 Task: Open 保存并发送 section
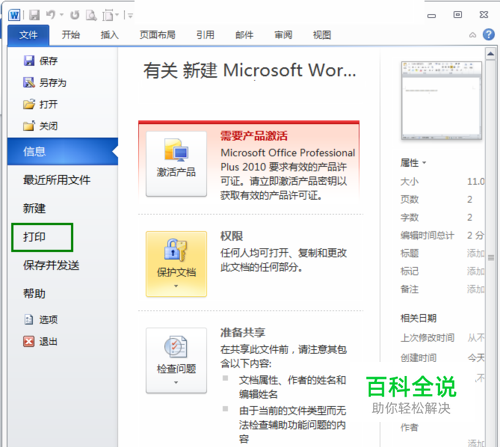[x=51, y=265]
